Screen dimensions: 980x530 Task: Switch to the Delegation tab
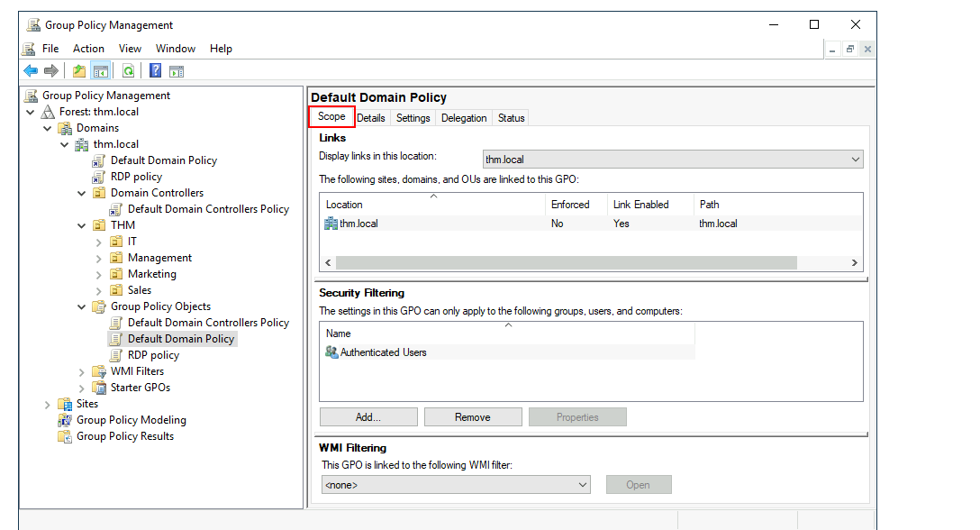[x=464, y=118]
